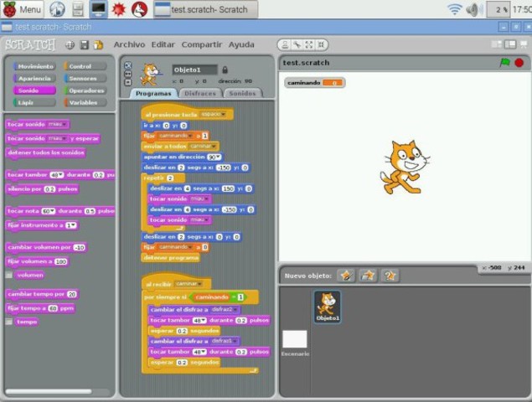Click the red Mathematica star icon in taskbar

119,9
